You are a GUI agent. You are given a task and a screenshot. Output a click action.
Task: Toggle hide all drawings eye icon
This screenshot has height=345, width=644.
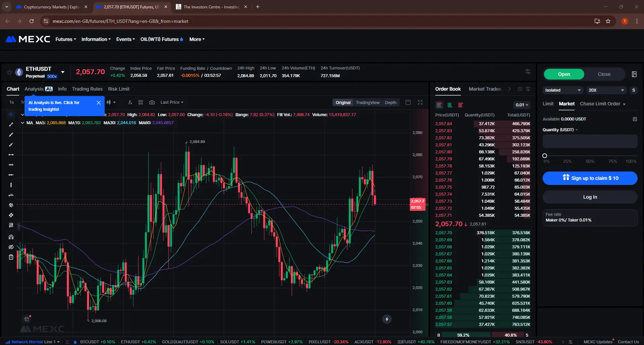coord(11,247)
